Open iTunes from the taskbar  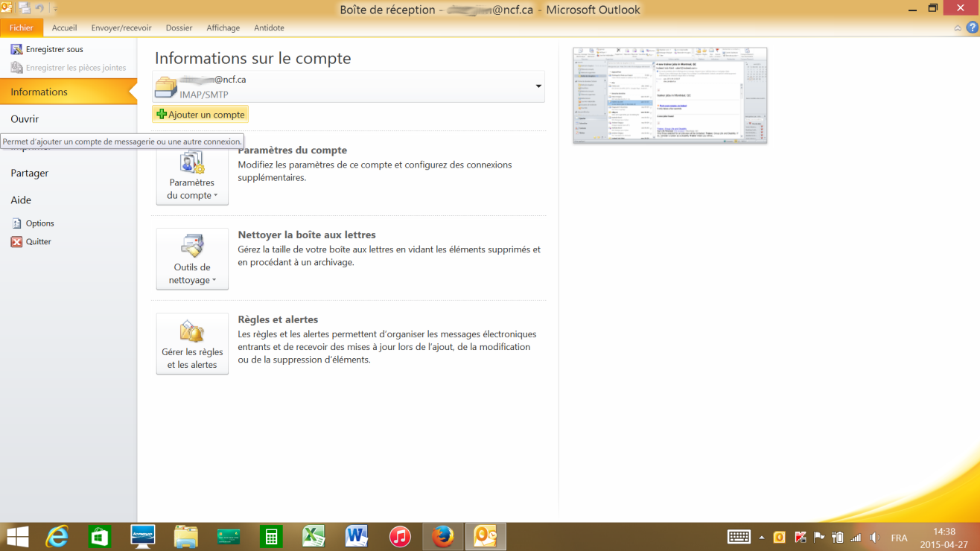(400, 536)
